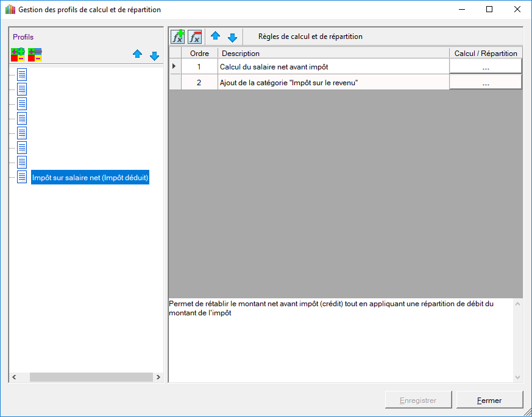Open the "..." button for the "Impôt sur le revenu" rule
This screenshot has height=417, width=532.
pyautogui.click(x=485, y=83)
